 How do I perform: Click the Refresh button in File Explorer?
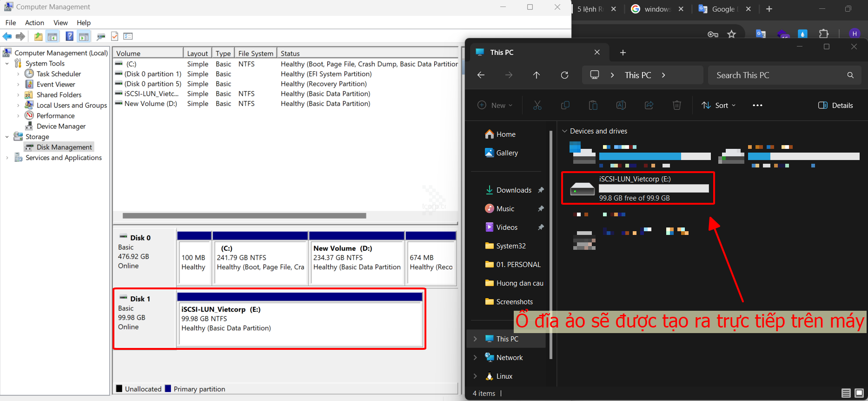point(564,75)
